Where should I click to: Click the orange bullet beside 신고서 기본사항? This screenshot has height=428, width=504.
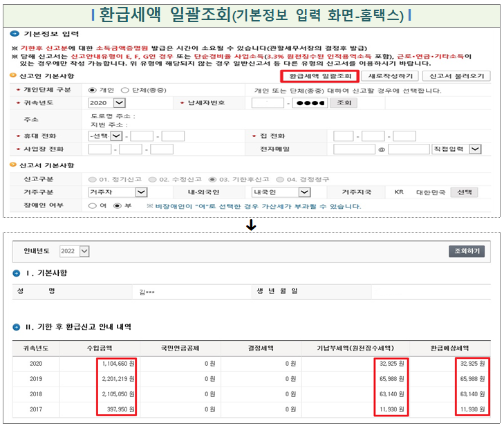coord(13,165)
